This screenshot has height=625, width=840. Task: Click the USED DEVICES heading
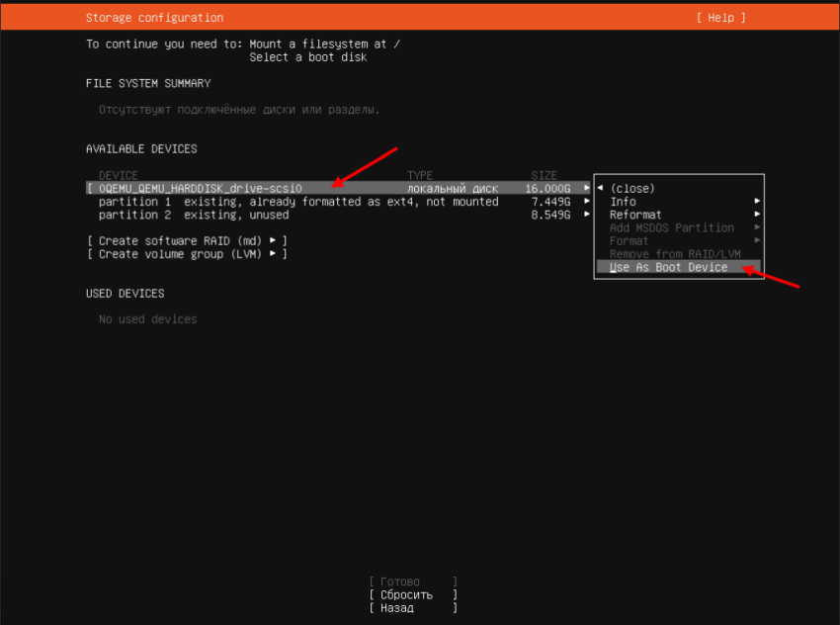click(126, 294)
